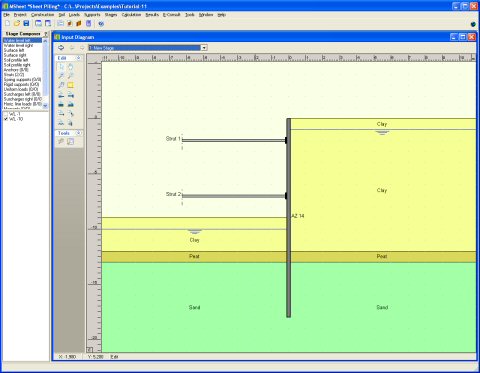Image resolution: width=480 pixels, height=373 pixels.
Task: Select the pan hand tool in Edit panel
Action: (71, 67)
